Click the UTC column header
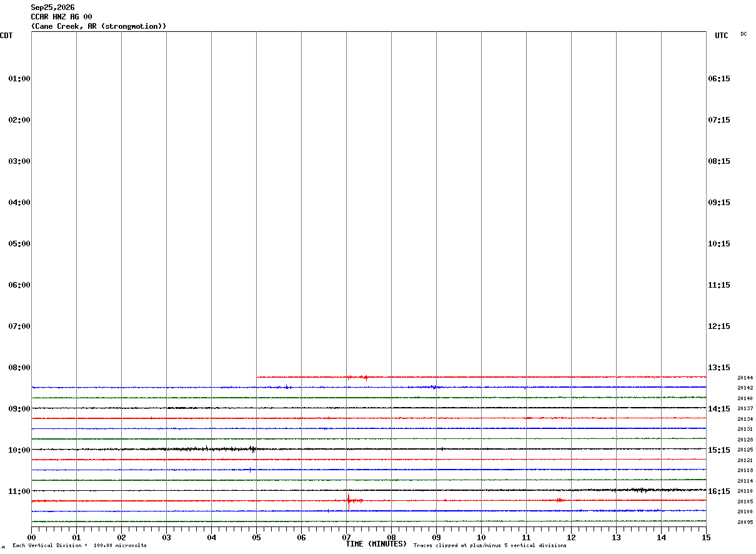This screenshot has height=554, width=756. pos(722,36)
